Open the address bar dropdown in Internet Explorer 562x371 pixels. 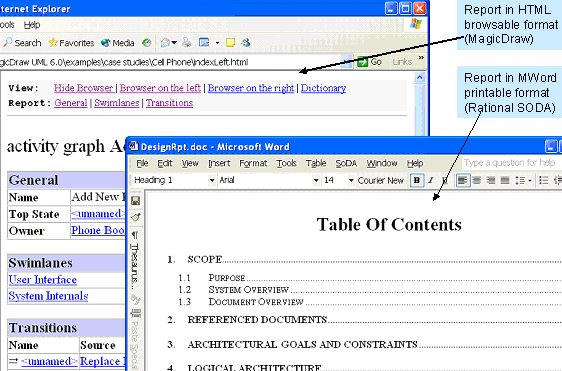coord(346,62)
